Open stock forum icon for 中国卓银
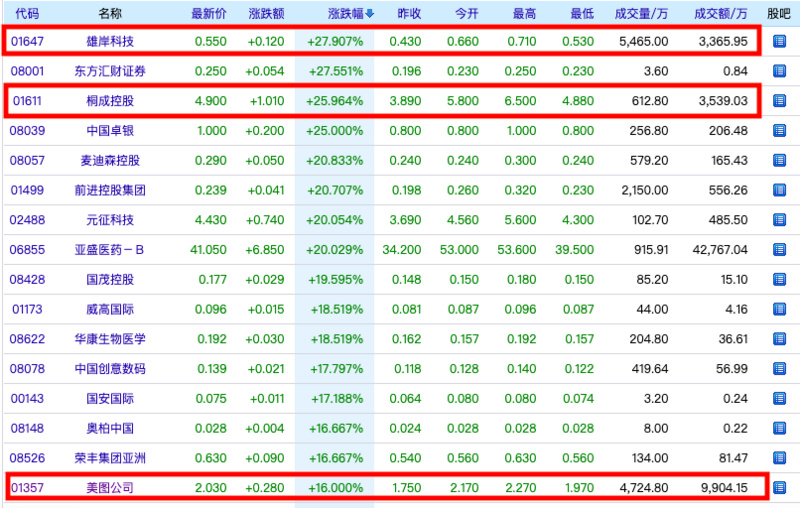This screenshot has width=800, height=508. tap(779, 131)
